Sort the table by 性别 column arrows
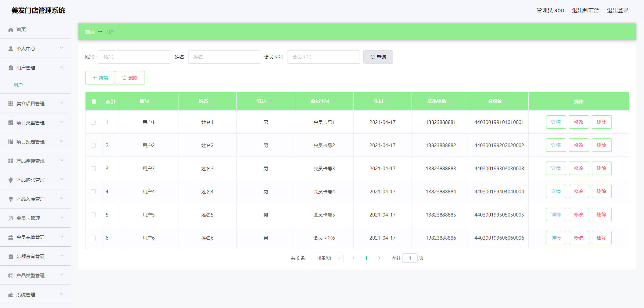Screen dimensions: 644x308 coord(271,101)
